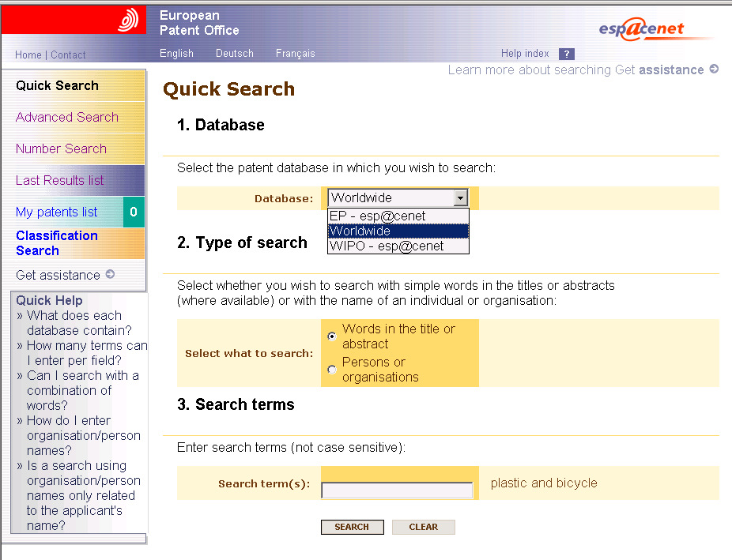Click the 'Persons or organisations' label
The image size is (732, 560).
(x=380, y=370)
